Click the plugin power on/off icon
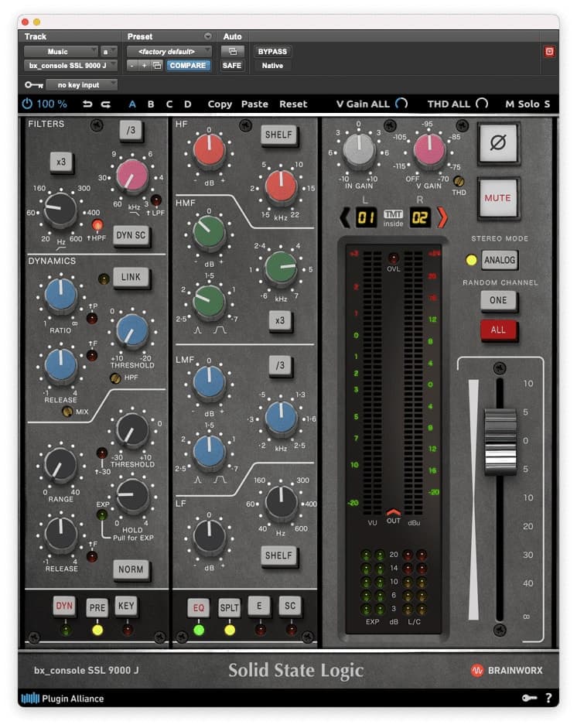 click(27, 104)
